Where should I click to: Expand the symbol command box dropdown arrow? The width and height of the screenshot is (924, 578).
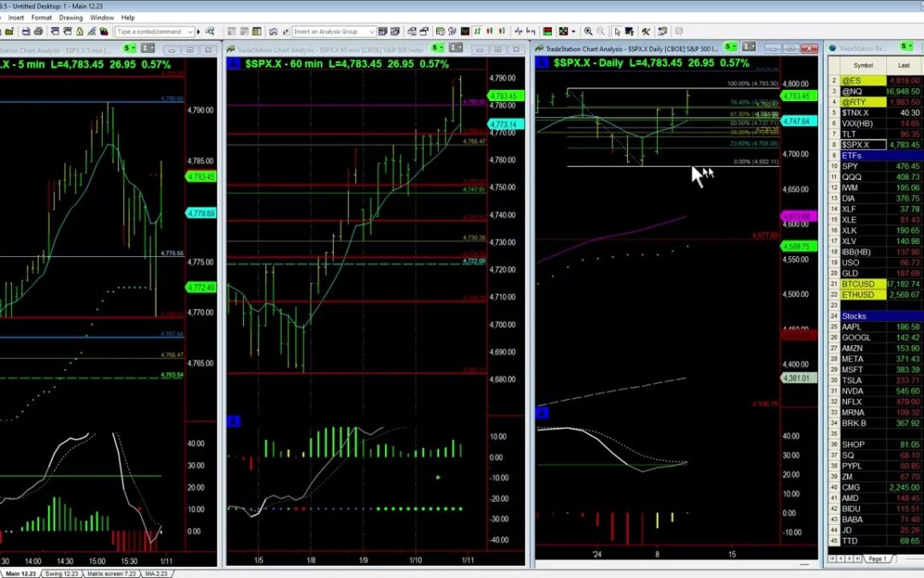[x=190, y=32]
